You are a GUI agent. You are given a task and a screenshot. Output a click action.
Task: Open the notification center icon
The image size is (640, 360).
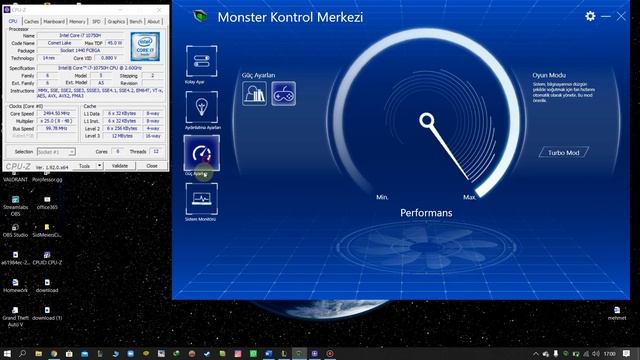(x=627, y=353)
